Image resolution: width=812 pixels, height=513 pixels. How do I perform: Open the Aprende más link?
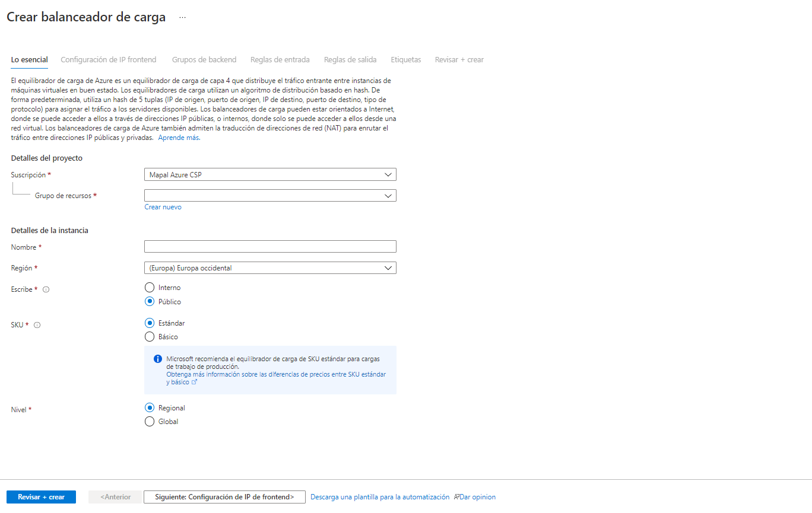coord(179,138)
